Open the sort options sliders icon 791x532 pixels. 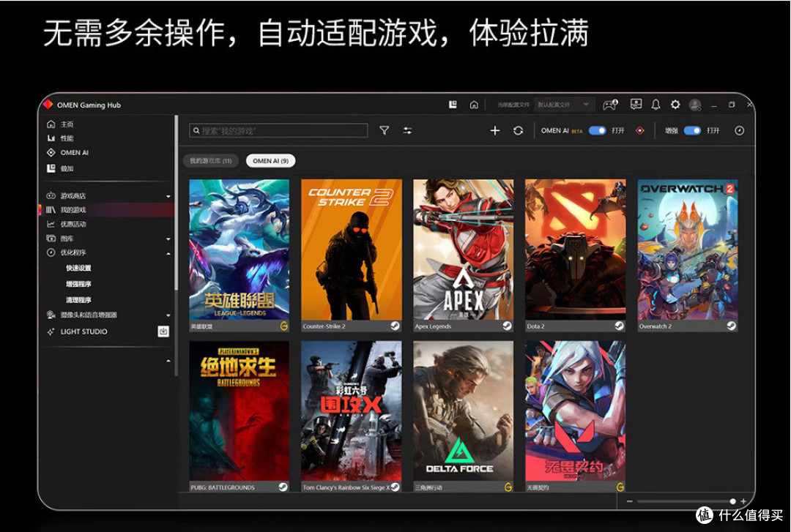[x=408, y=130]
